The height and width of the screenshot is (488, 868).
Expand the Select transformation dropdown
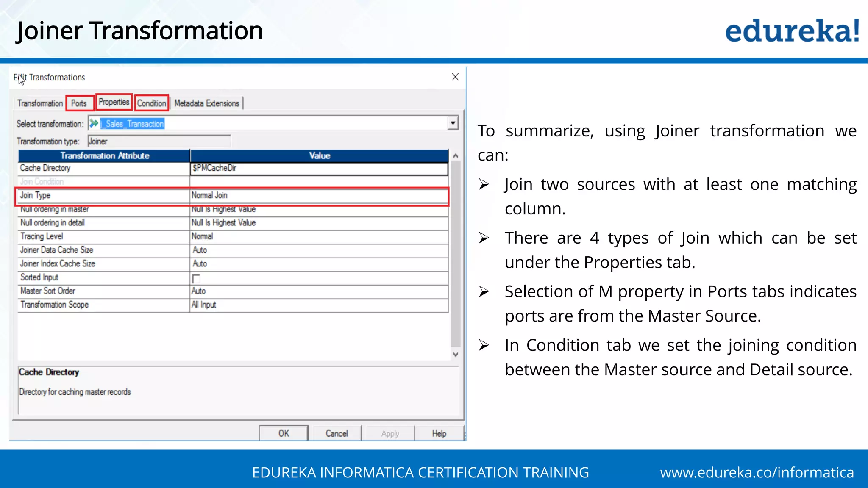pyautogui.click(x=453, y=123)
